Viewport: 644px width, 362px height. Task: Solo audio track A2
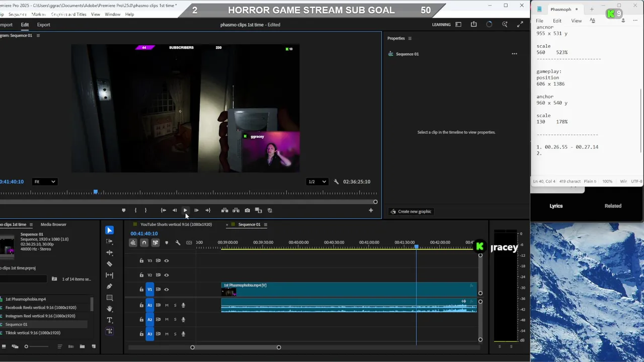coord(175,319)
